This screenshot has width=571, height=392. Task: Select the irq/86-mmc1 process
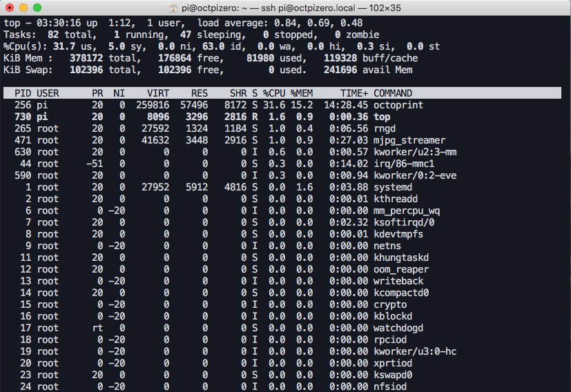(404, 164)
